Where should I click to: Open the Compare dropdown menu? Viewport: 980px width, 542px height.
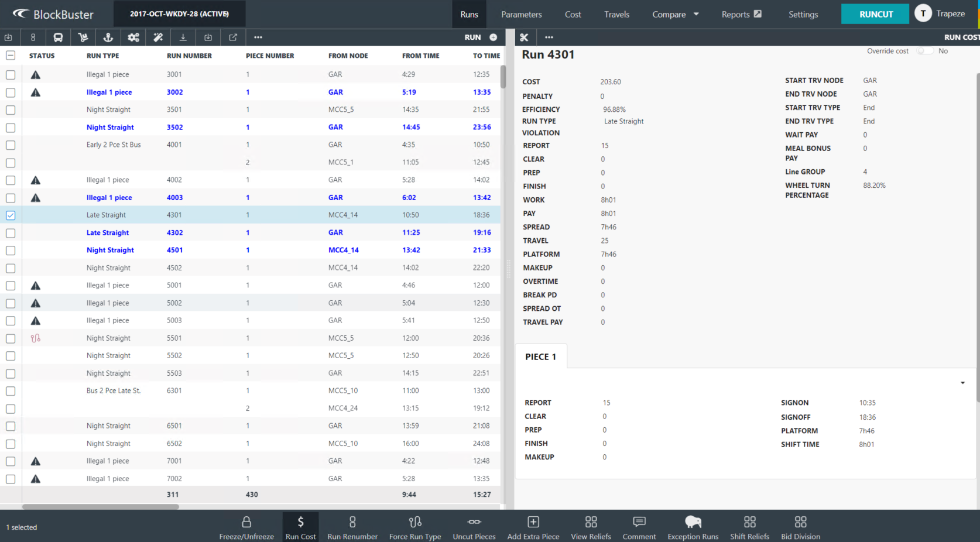pos(675,14)
